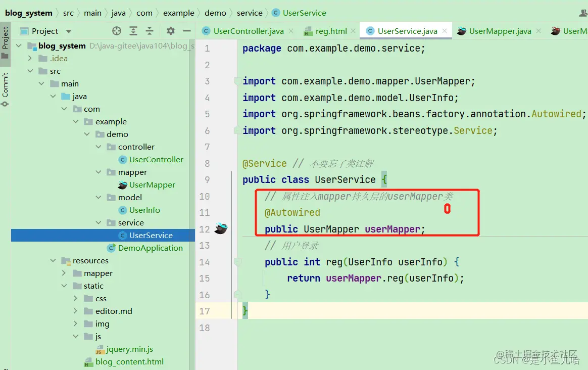Image resolution: width=588 pixels, height=370 pixels.
Task: Select jquery.min.js file in tree
Action: click(x=130, y=349)
